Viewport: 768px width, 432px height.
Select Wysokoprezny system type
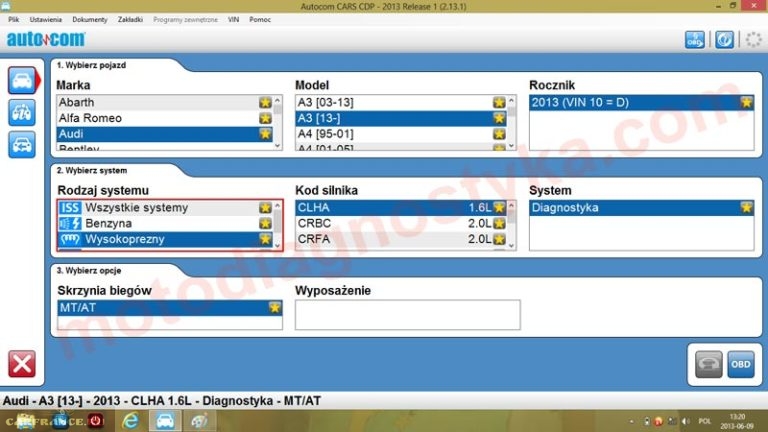pyautogui.click(x=165, y=239)
